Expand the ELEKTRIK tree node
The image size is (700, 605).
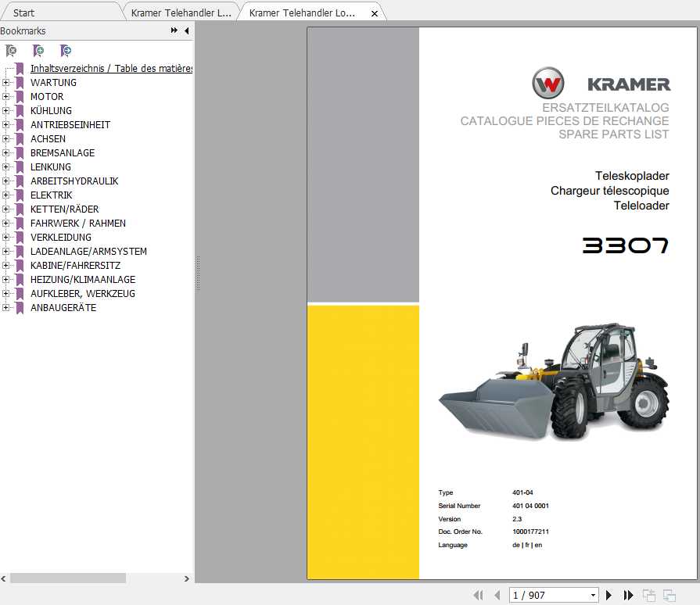[5, 195]
